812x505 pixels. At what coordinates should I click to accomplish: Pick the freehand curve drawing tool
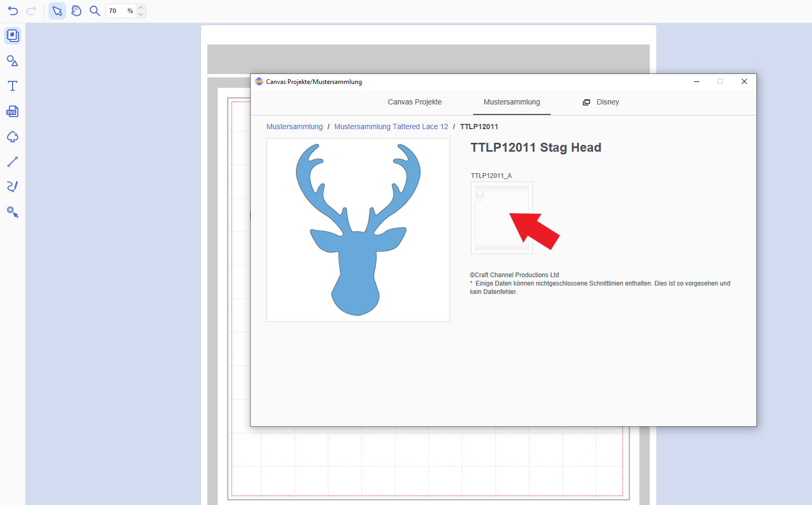tap(13, 186)
